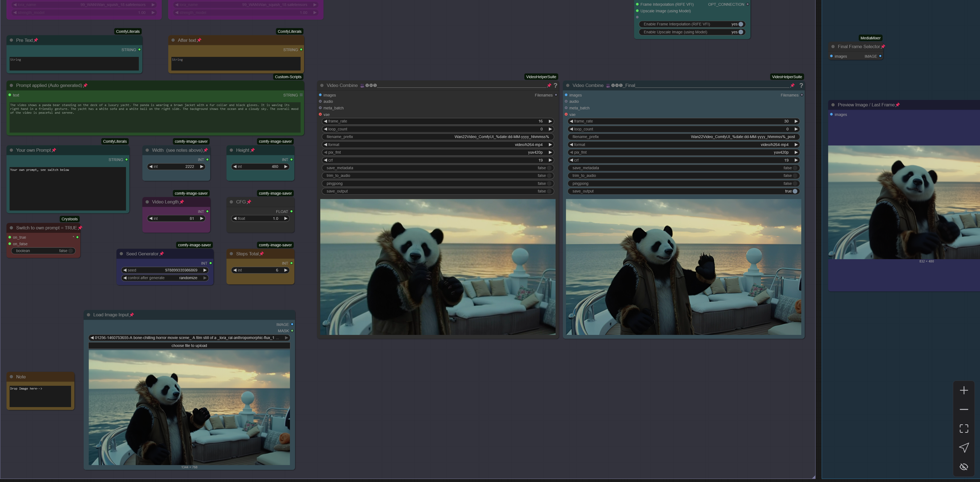Toggle the boolean switch in Switch to own prompt
The image size is (980, 482).
click(71, 251)
